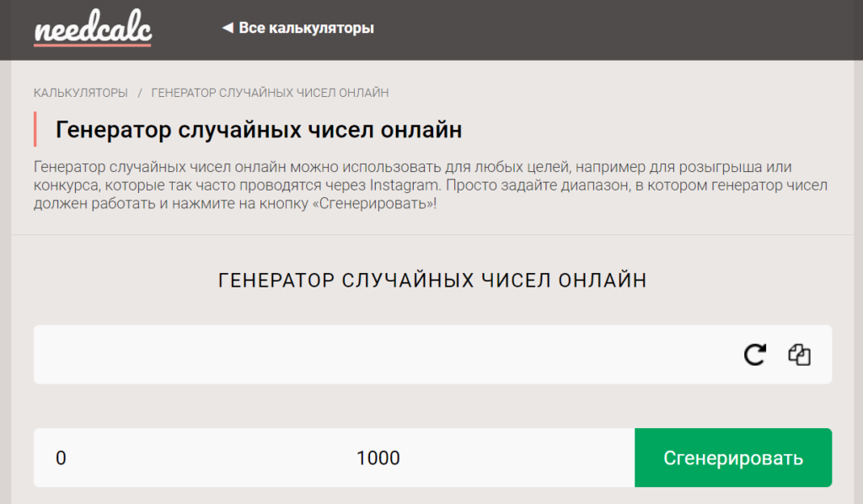
Task: Regenerate number with the circular arrow icon
Action: tap(754, 355)
